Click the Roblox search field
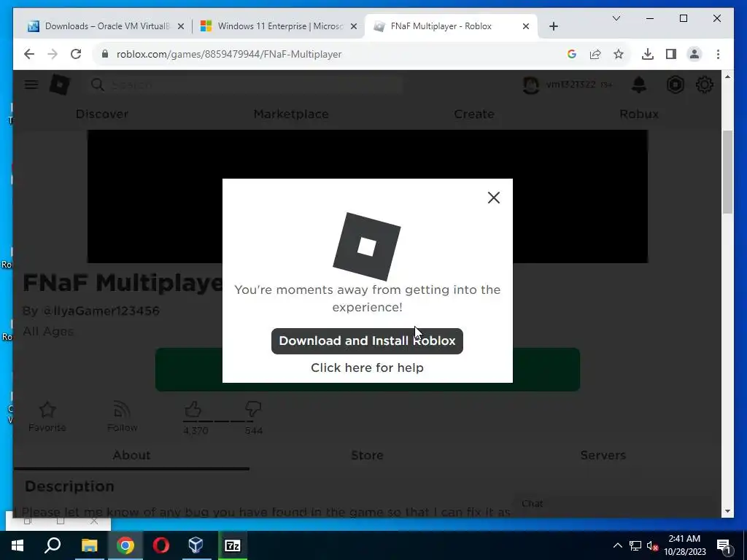The width and height of the screenshot is (747, 560). pyautogui.click(x=247, y=85)
